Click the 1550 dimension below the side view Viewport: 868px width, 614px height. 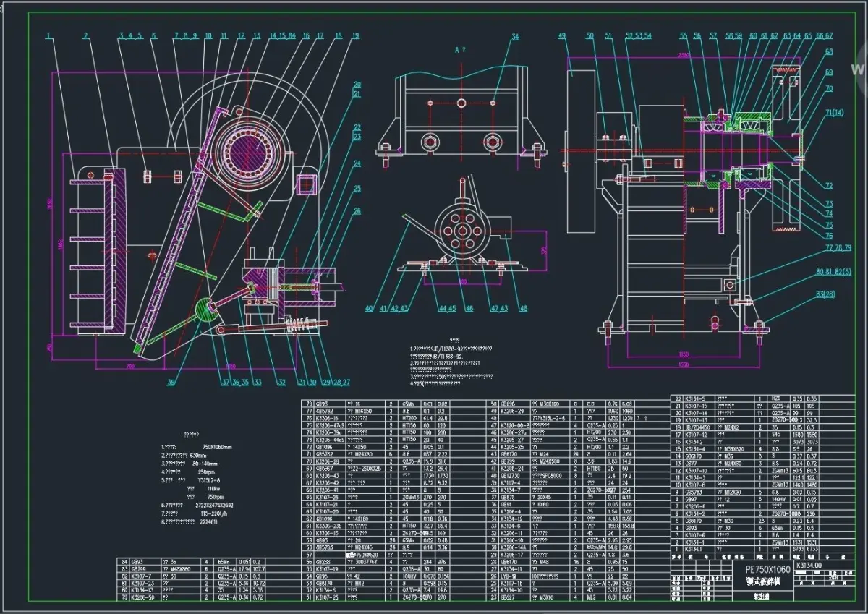click(685, 365)
